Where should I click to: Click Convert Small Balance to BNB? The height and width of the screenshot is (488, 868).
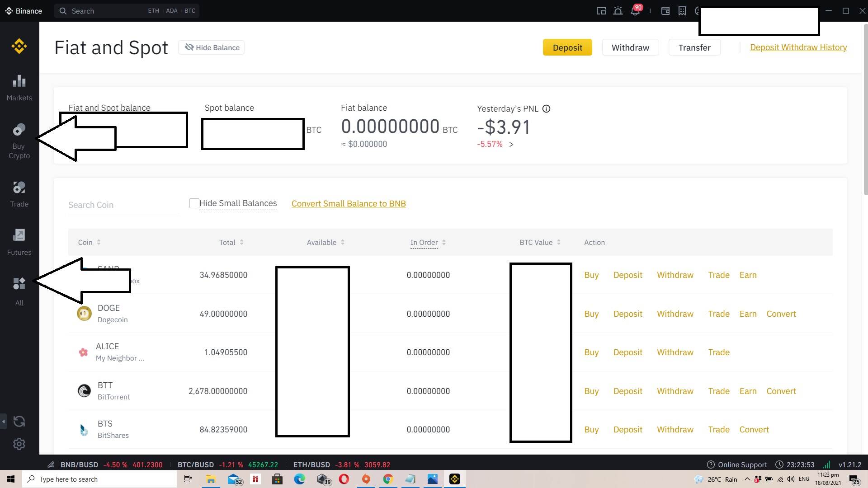coord(349,204)
